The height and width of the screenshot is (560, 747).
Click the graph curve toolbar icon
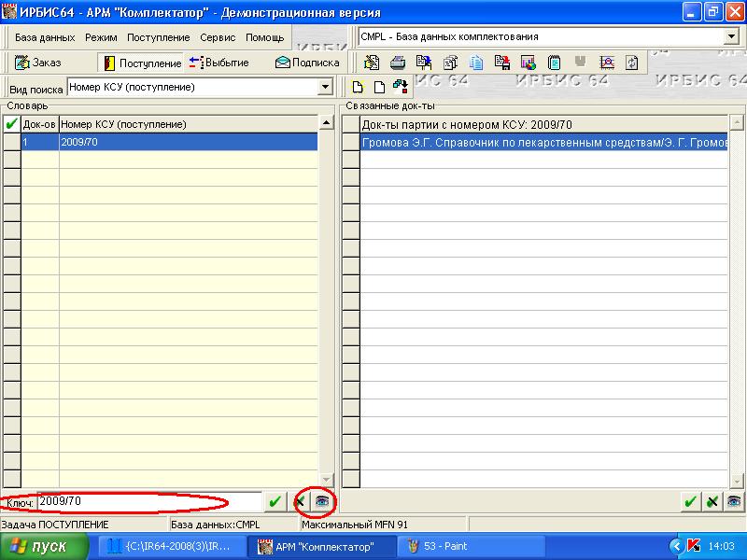(x=607, y=63)
